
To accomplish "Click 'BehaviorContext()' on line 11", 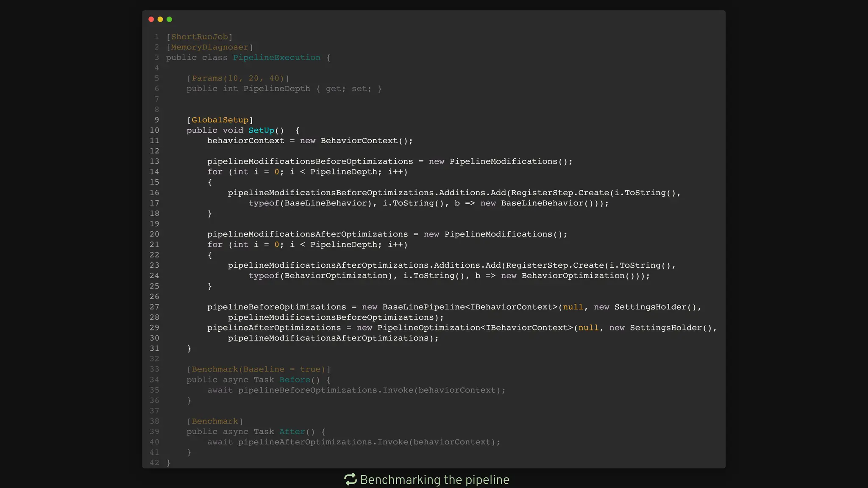I will coord(364,141).
